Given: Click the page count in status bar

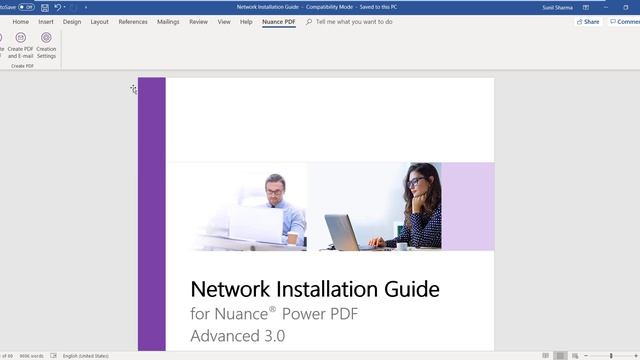Looking at the screenshot, I should click(x=7, y=356).
